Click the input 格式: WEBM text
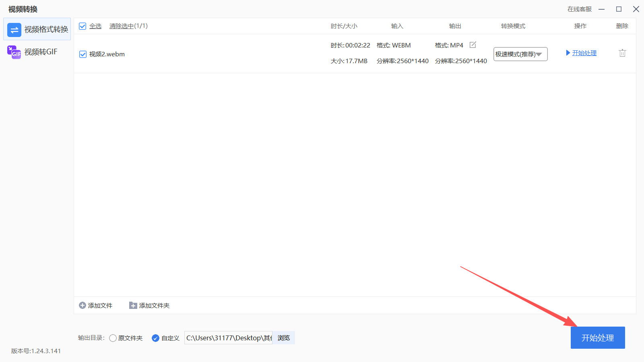Image resolution: width=644 pixels, height=362 pixels. coord(394,45)
